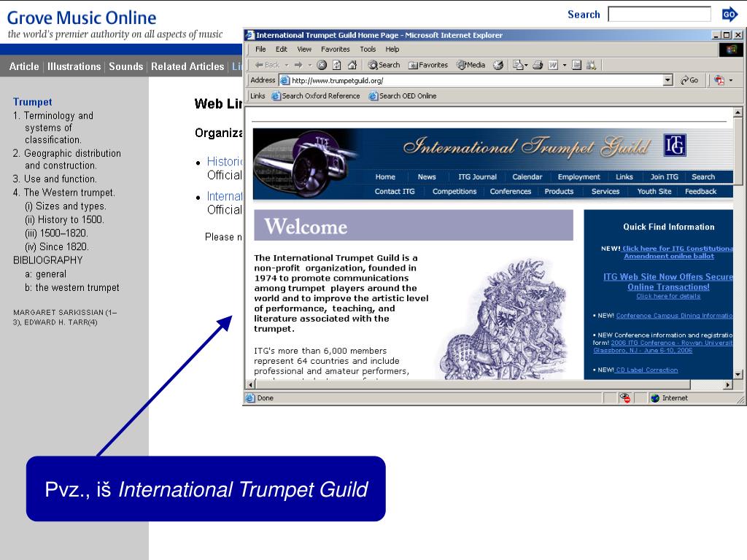Click the Adobe PDF icon in the IE toolbar
This screenshot has width=747, height=560.
coord(719,80)
